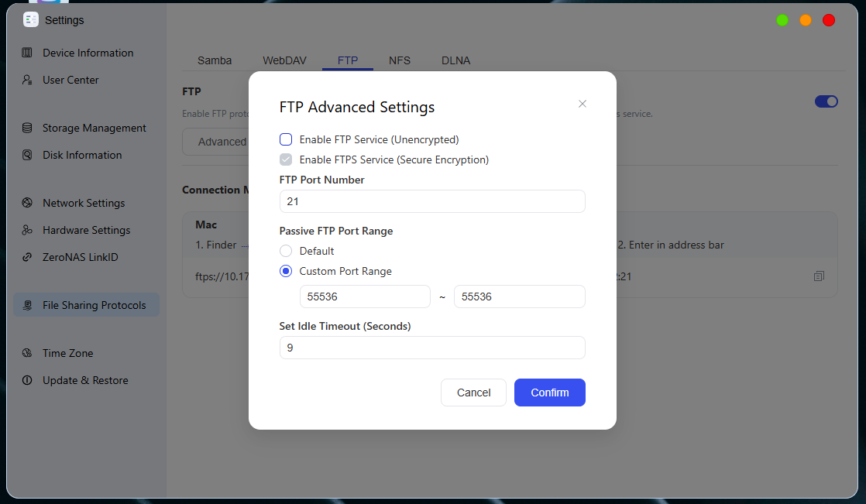Copy the ftps address with copy icon
The width and height of the screenshot is (866, 504).
pyautogui.click(x=819, y=276)
